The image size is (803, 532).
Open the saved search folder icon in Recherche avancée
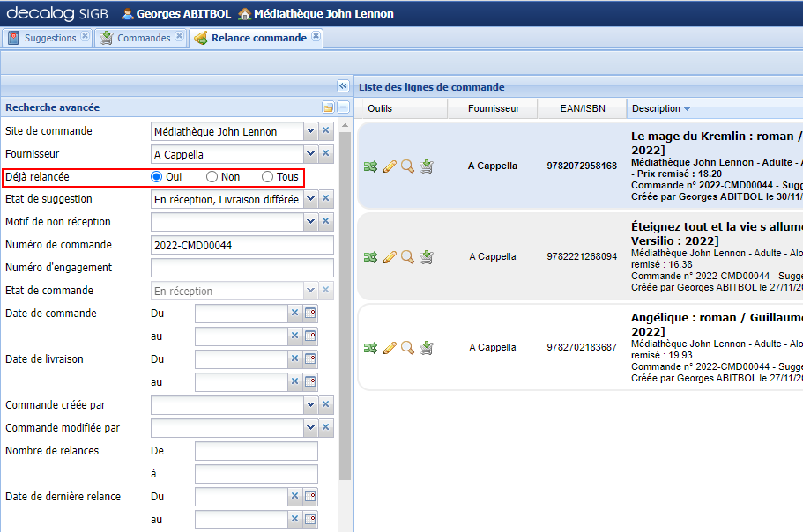click(x=328, y=107)
